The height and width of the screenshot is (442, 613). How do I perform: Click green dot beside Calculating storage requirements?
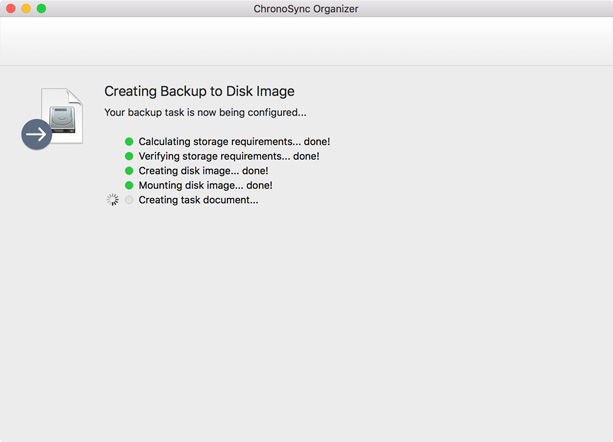pyautogui.click(x=129, y=141)
